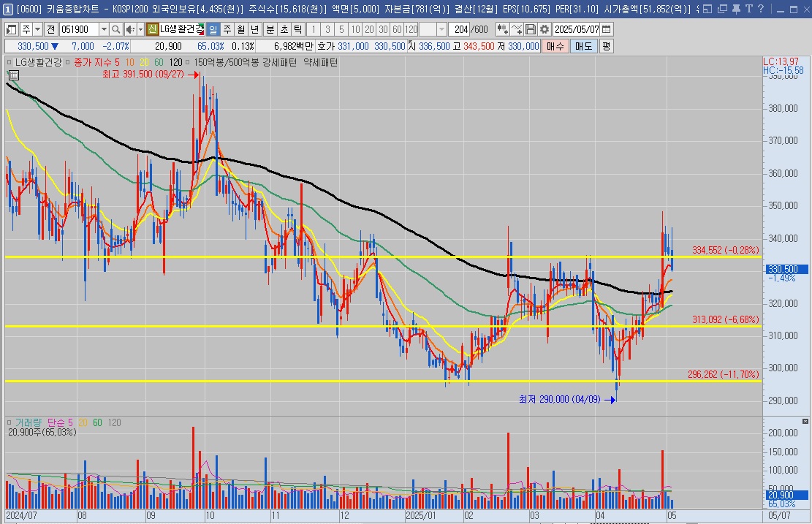Toggle the left sidebar panel icon
Viewport: 812px width, 524px height.
coord(12,29)
